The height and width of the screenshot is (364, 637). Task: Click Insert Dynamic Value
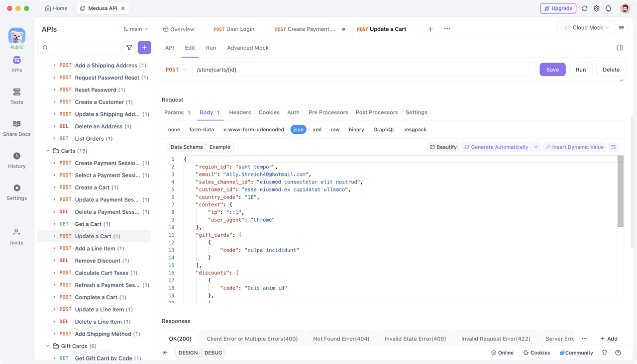[x=574, y=147]
